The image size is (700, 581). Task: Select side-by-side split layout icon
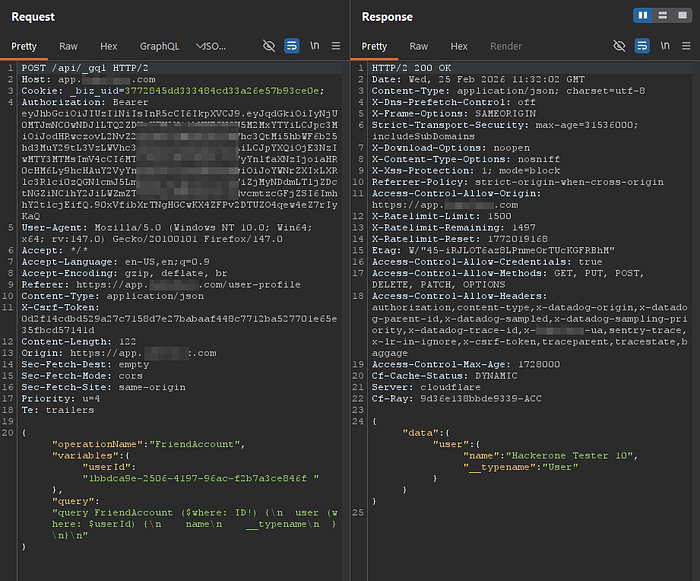coord(643,16)
